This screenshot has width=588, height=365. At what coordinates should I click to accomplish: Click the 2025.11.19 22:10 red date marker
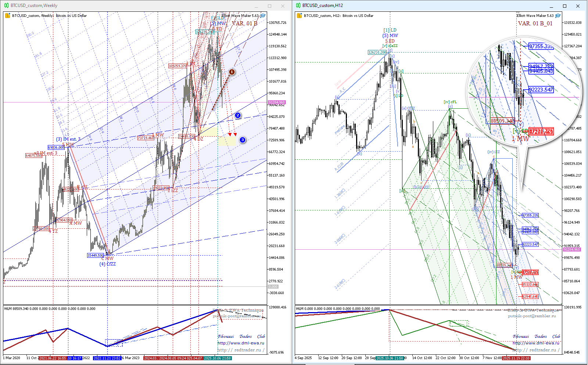pyautogui.click(x=516, y=358)
